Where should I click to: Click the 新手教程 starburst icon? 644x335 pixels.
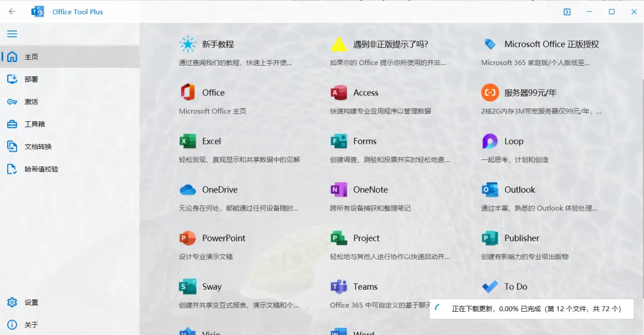pyautogui.click(x=188, y=44)
